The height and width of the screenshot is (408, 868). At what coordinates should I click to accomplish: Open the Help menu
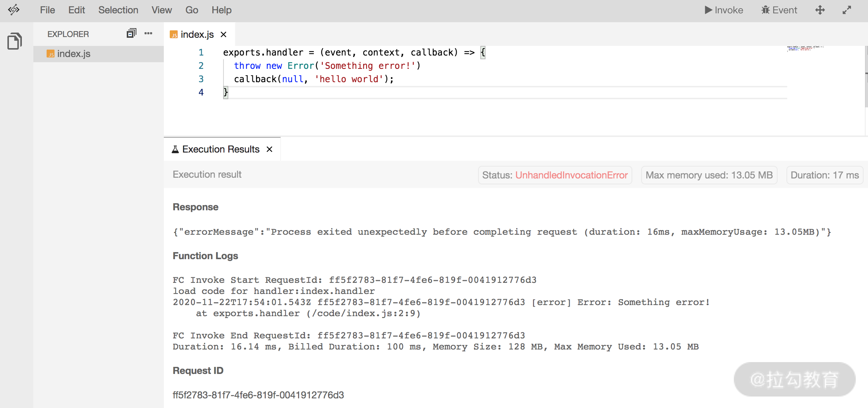tap(222, 10)
